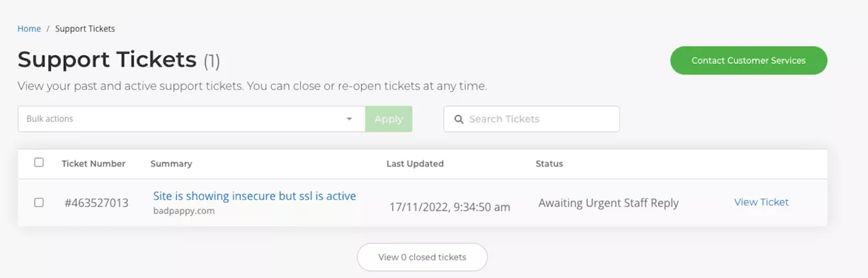This screenshot has width=868, height=278.
Task: Click the badpappy.com domain under summary
Action: 184,211
